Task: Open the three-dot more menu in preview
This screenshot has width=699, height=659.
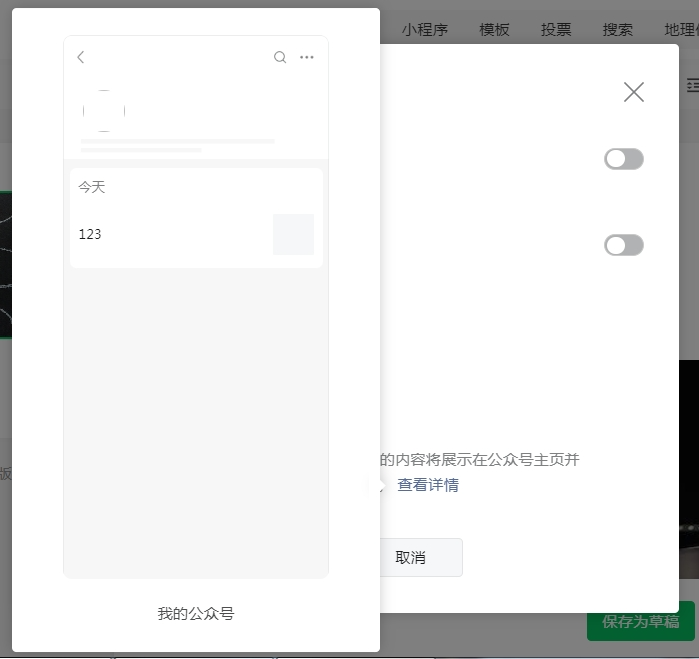Action: (307, 57)
